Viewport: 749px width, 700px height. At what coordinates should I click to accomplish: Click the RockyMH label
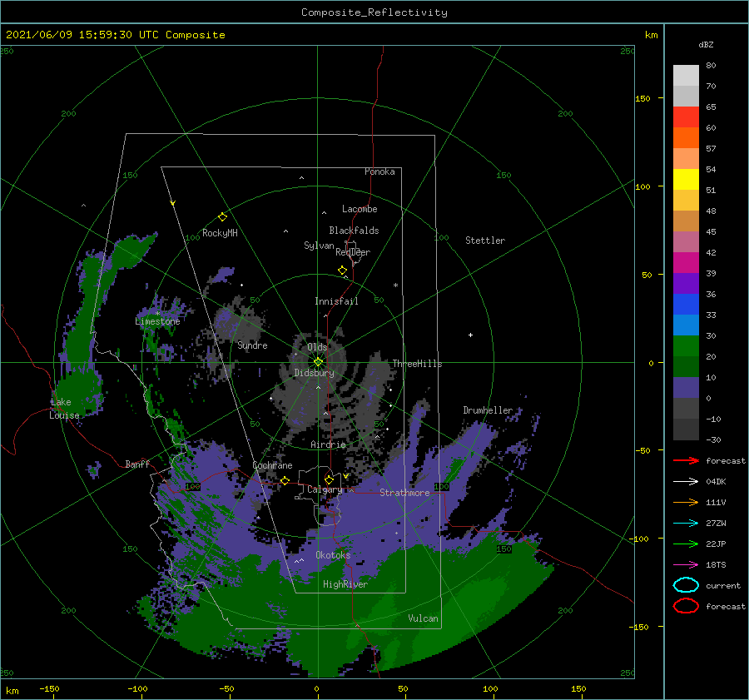pyautogui.click(x=220, y=233)
